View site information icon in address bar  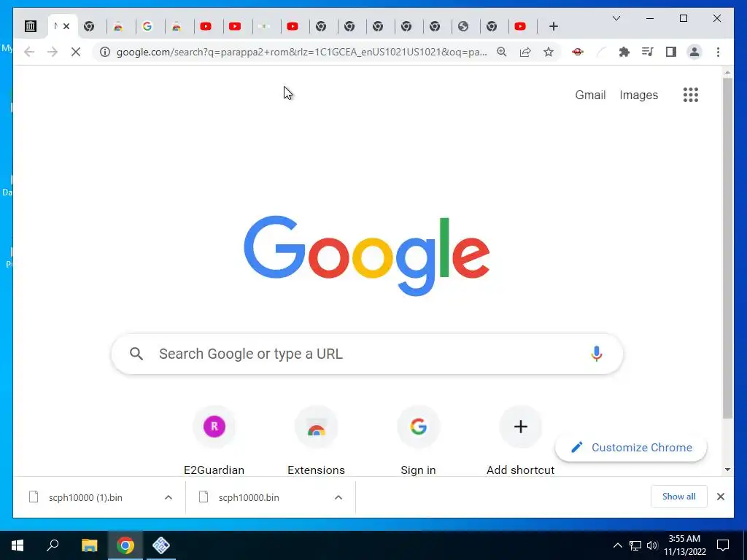(x=105, y=52)
